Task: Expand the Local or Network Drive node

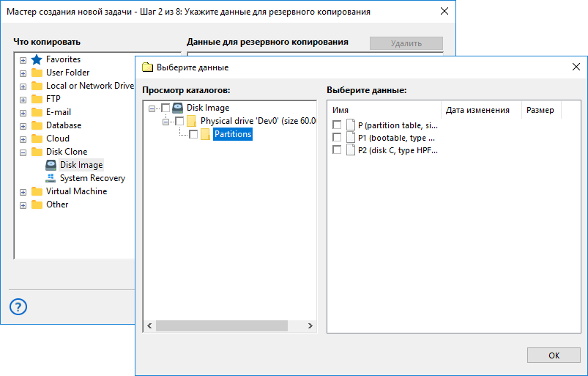Action: (x=23, y=86)
